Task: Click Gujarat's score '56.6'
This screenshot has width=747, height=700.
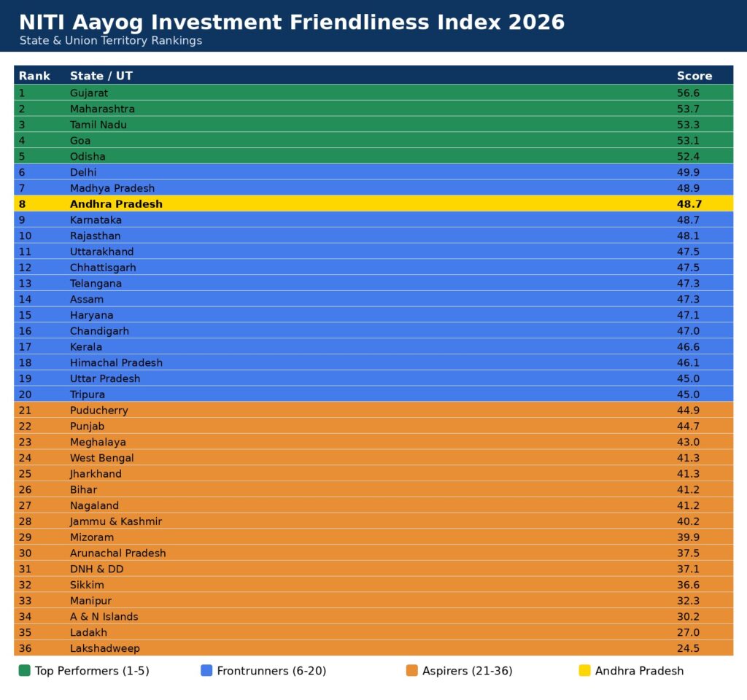Action: click(x=689, y=93)
